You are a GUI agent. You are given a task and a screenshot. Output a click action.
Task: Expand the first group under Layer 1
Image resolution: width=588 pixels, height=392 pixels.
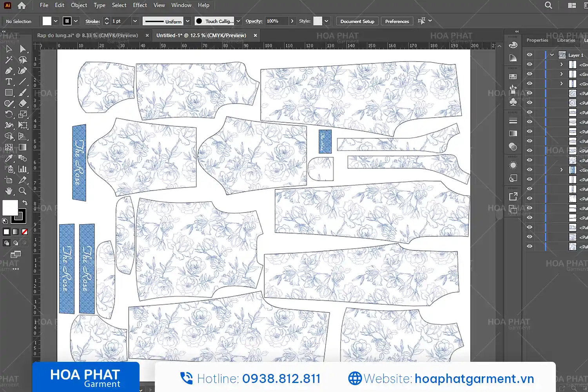561,64
